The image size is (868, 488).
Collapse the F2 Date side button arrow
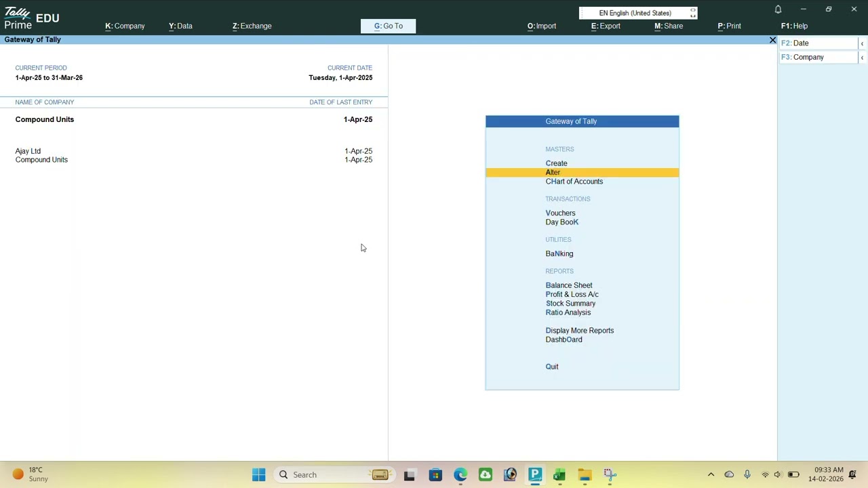(x=862, y=43)
